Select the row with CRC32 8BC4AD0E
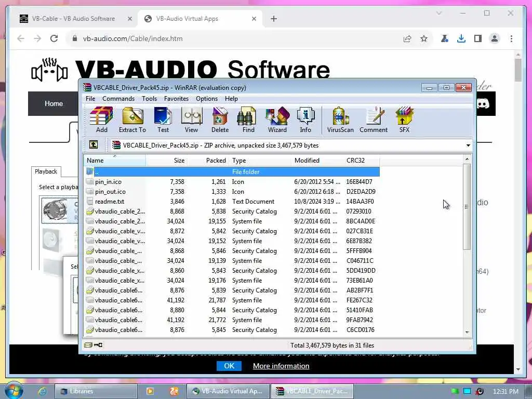This screenshot has height=399, width=532. click(232, 221)
